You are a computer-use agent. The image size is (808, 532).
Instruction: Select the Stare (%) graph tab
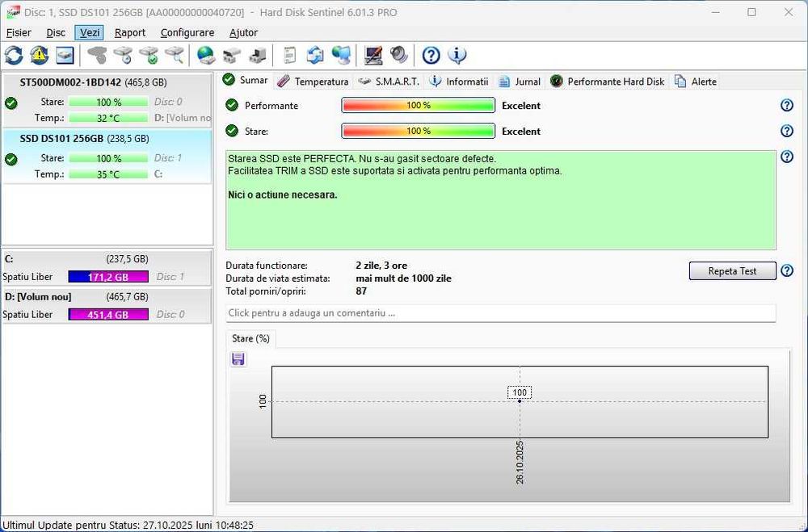(251, 338)
